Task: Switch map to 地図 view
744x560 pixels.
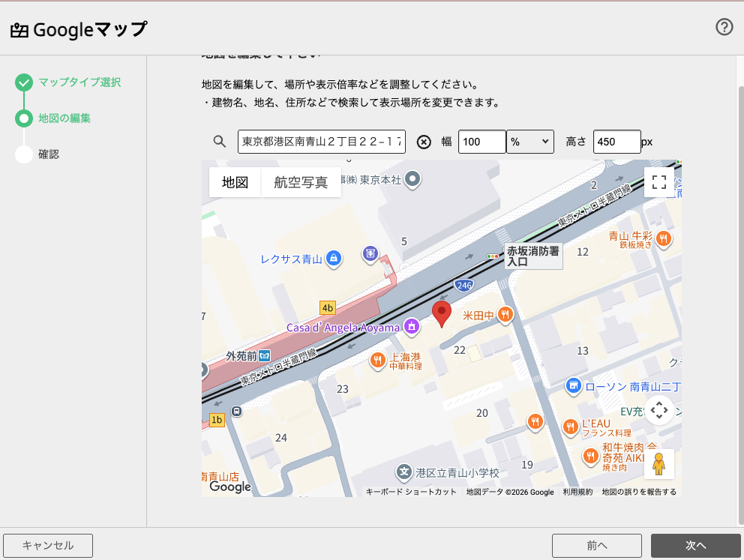Action: tap(235, 182)
